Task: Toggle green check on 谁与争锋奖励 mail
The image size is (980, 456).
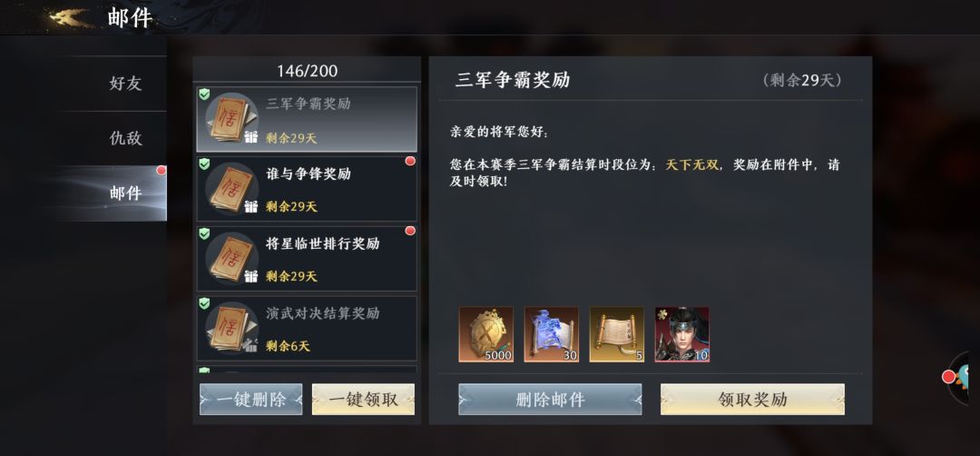Action: tap(204, 164)
